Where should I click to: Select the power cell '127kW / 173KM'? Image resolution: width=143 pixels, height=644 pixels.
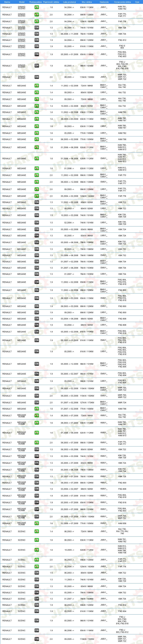pos(87,403)
